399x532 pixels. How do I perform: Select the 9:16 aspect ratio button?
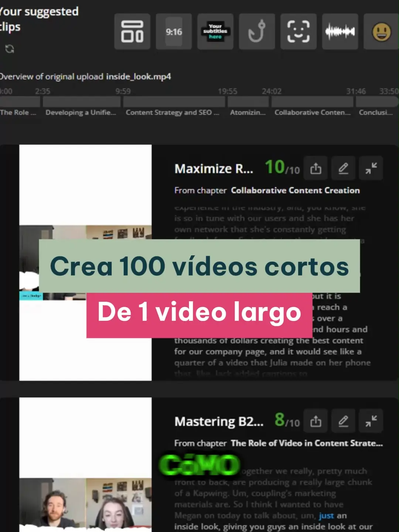(174, 32)
